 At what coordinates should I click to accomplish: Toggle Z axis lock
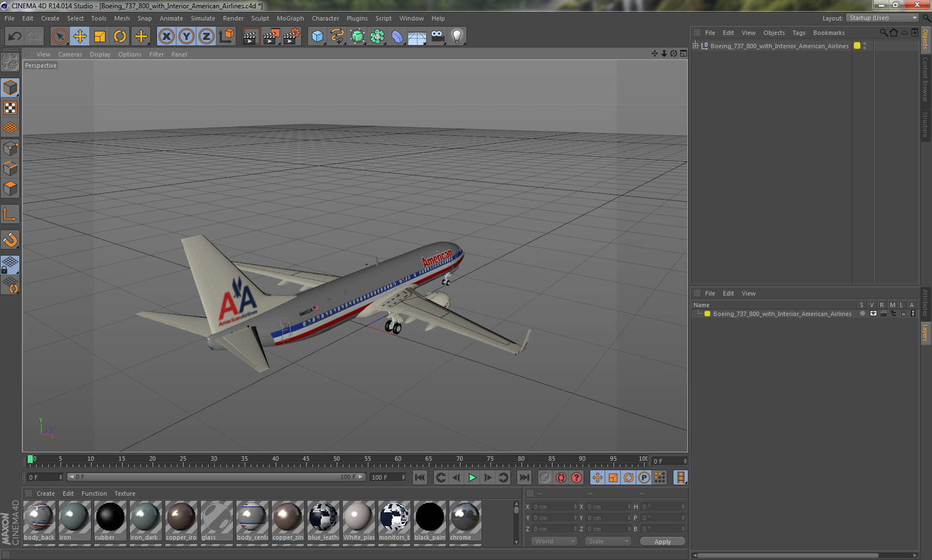point(206,37)
